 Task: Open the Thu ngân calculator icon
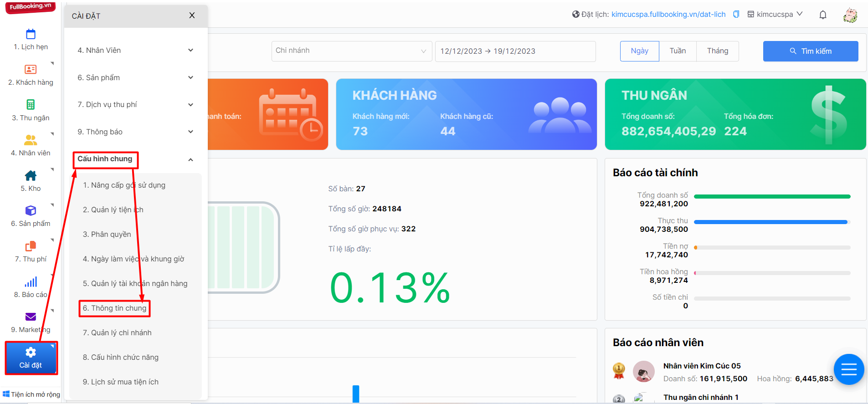[31, 104]
